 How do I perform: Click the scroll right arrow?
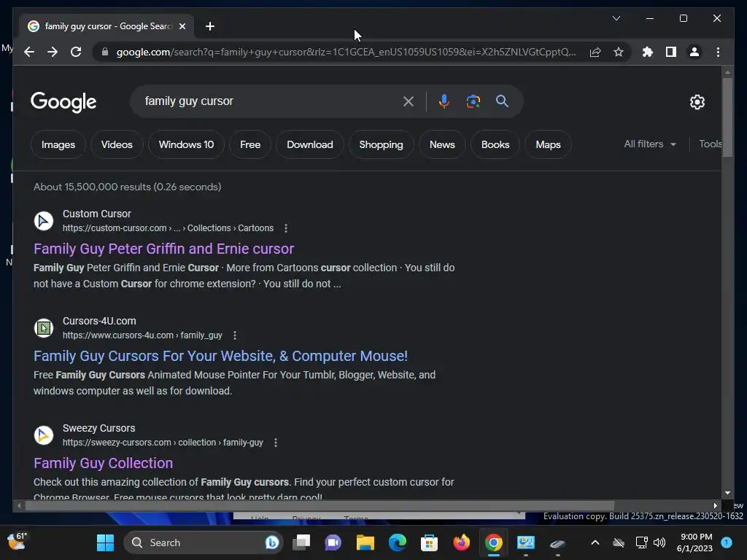click(715, 506)
